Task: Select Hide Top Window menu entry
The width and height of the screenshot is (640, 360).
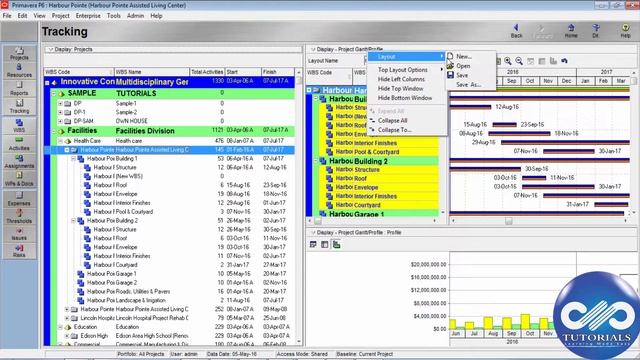Action: click(x=407, y=89)
